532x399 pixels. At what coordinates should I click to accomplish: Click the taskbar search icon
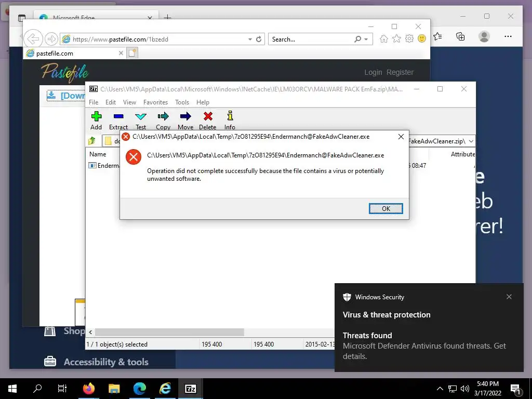[x=37, y=389]
